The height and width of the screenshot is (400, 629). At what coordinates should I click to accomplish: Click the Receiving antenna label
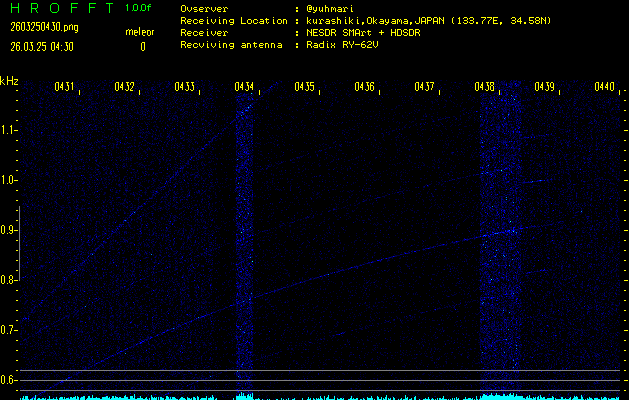[x=231, y=45]
